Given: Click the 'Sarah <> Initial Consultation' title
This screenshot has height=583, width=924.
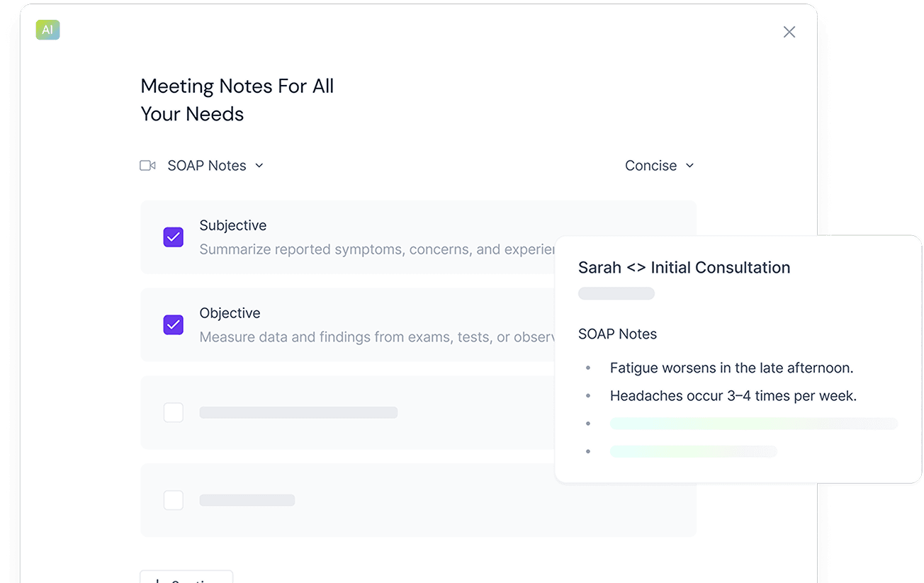Looking at the screenshot, I should [x=684, y=268].
